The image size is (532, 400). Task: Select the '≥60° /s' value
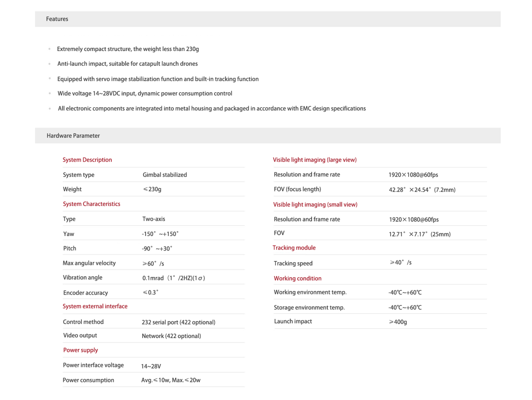click(x=153, y=264)
